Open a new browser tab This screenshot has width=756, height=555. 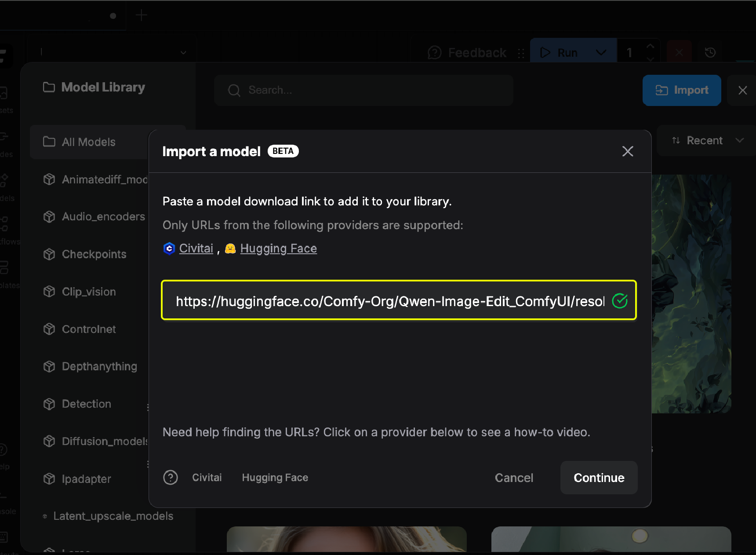(x=142, y=15)
